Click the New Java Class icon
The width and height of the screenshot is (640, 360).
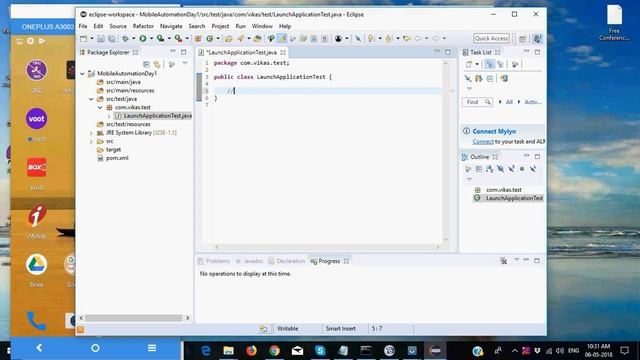click(210, 38)
